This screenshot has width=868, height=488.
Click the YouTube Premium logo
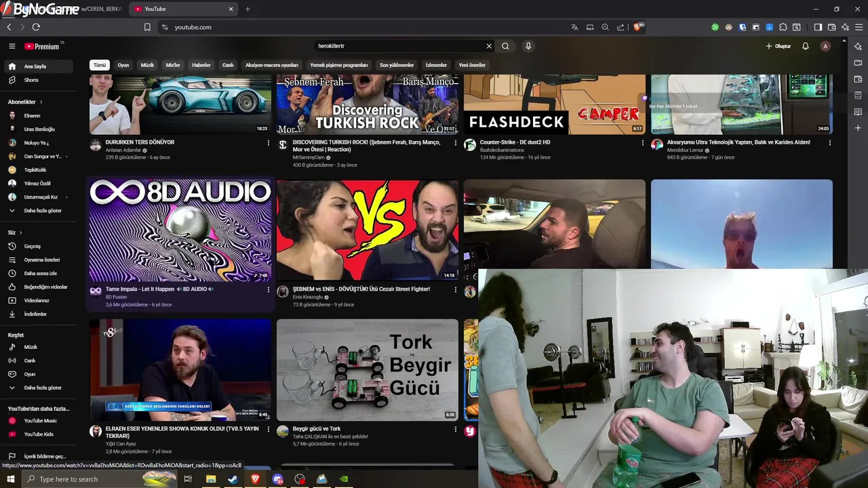pos(43,46)
